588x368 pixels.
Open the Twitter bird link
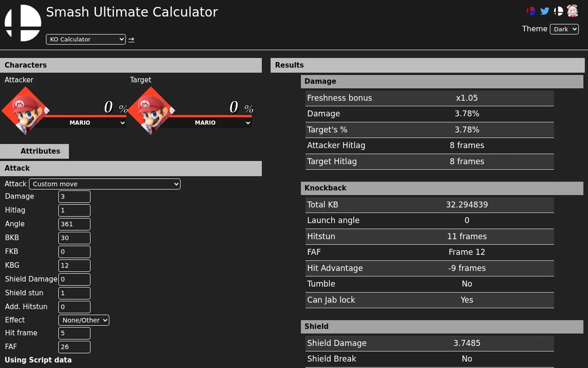545,11
